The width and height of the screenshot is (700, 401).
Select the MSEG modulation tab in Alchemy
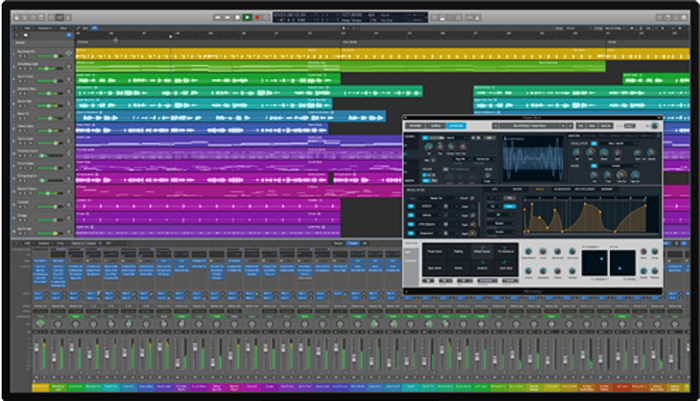[540, 187]
